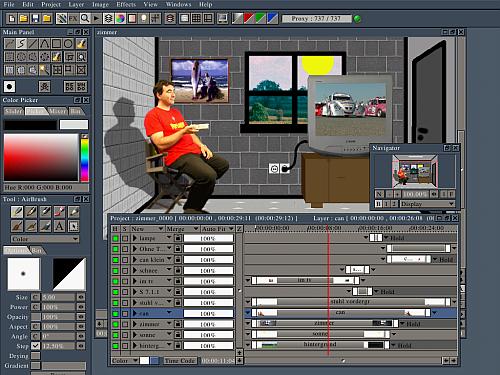Open the Color dropdown in Tool panel

point(45,239)
